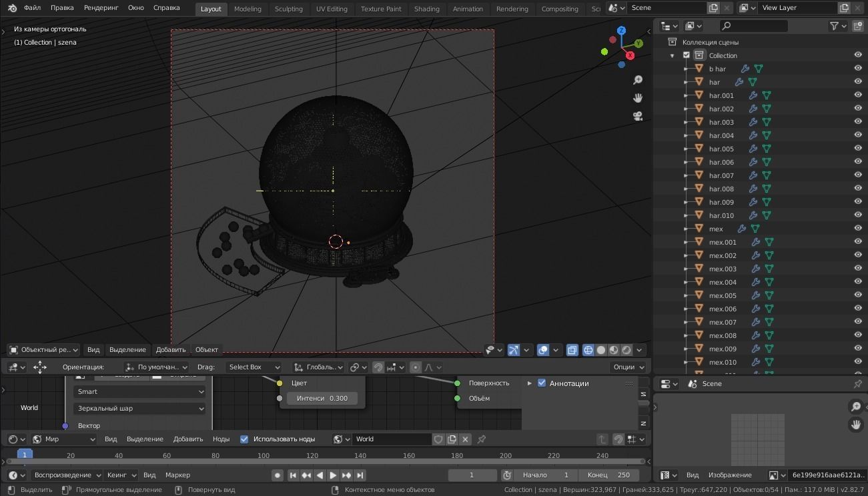Click the blue Z axis gizmo ball
Viewport: 868px width, 496px height.
622,31
